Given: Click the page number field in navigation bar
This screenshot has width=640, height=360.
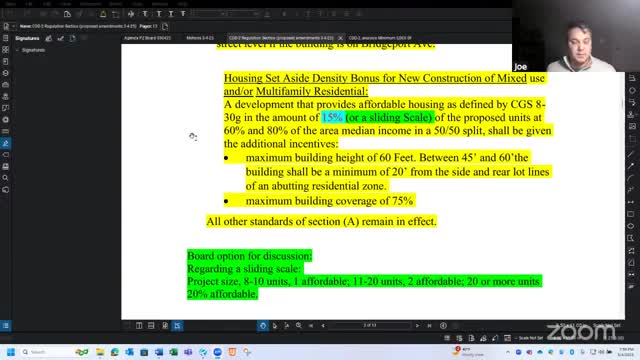Looking at the screenshot, I should pos(370,326).
